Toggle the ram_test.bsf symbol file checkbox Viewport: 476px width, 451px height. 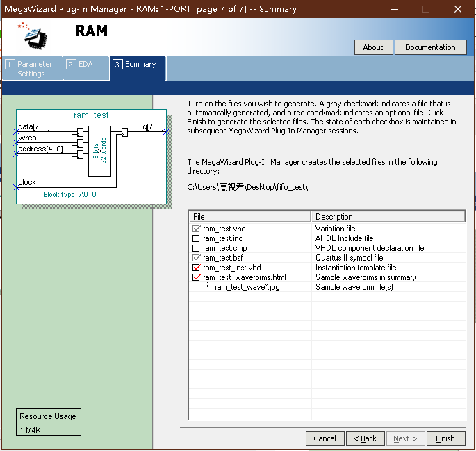pyautogui.click(x=197, y=258)
